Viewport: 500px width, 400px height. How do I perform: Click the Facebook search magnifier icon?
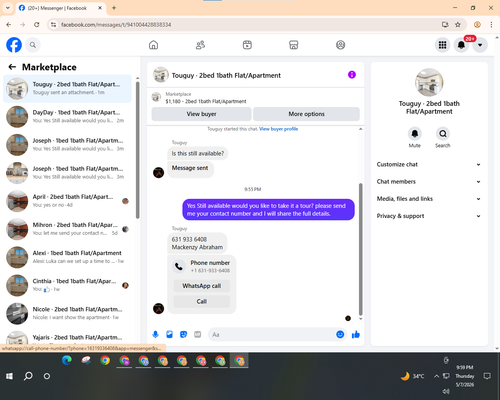(x=33, y=45)
